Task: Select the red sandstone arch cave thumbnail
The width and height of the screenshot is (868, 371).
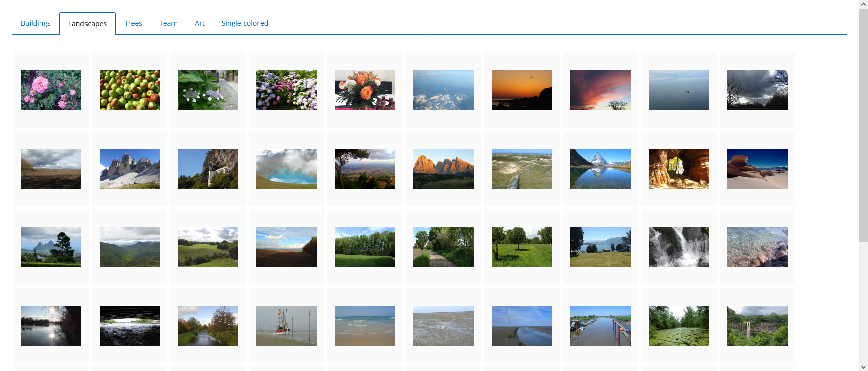Action: point(679,169)
